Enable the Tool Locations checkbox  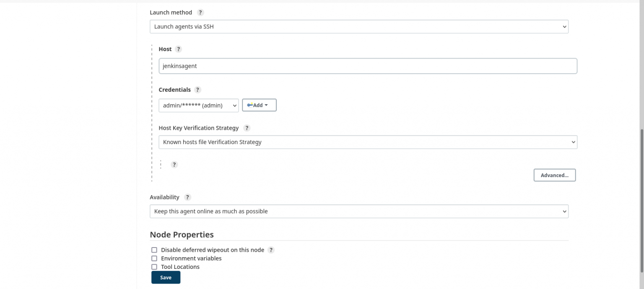(x=154, y=267)
